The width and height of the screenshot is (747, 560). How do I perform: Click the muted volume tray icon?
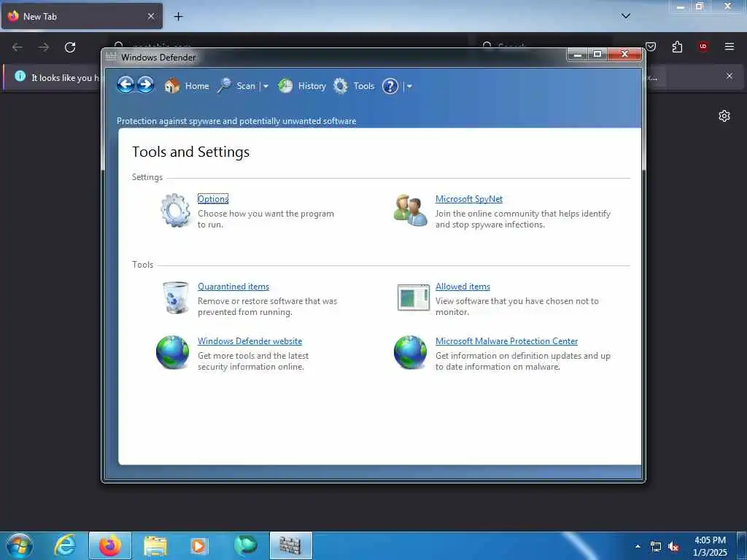(x=673, y=547)
